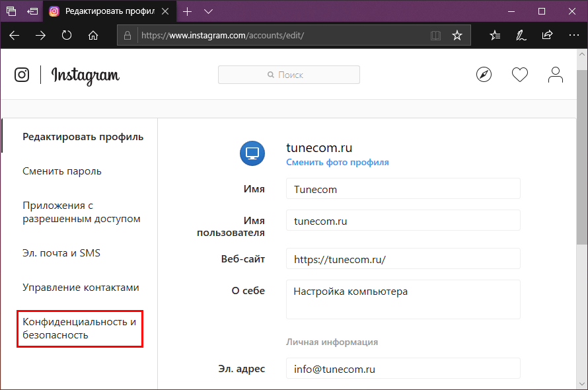
Task: Open Приложения с разрешенным доступом
Action: 81,212
